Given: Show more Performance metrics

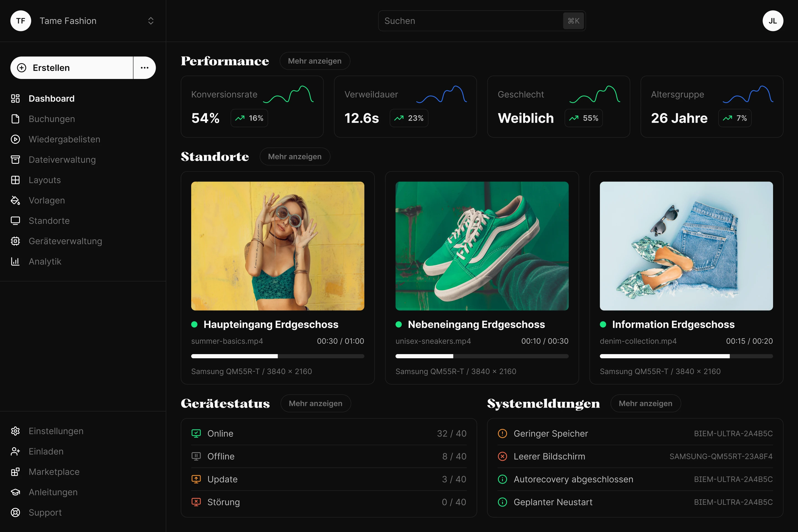Looking at the screenshot, I should [x=314, y=61].
